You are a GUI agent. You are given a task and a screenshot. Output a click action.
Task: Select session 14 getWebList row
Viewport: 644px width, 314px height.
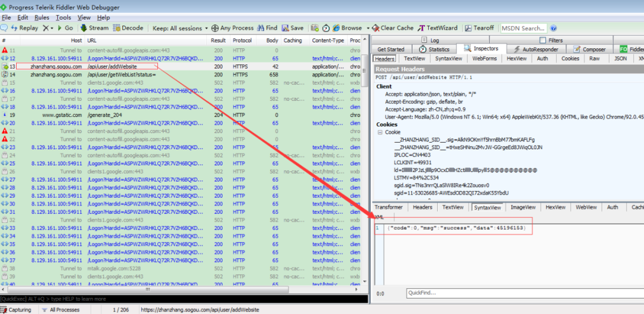pos(181,75)
